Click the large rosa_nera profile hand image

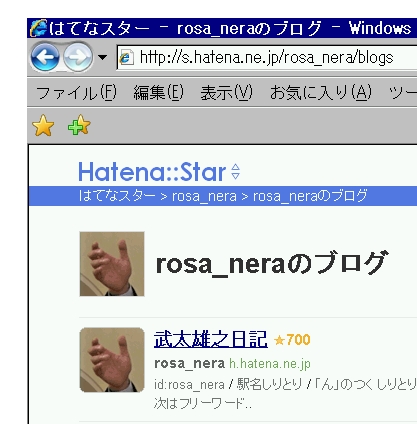click(x=112, y=264)
